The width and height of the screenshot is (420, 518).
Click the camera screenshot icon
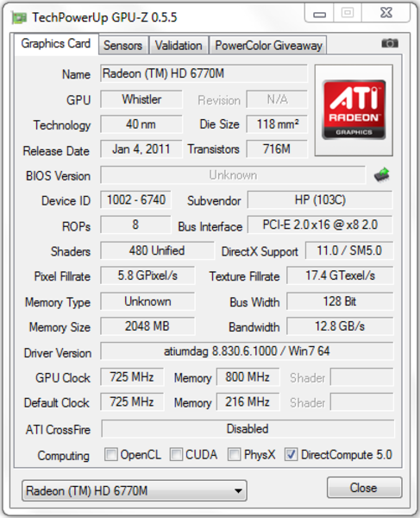(390, 43)
